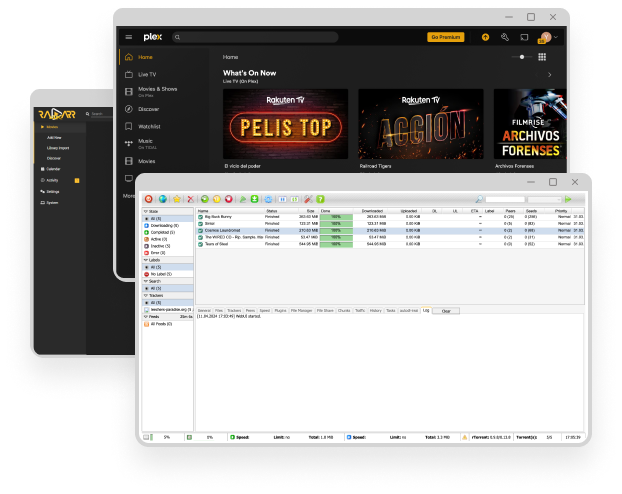This screenshot has width=622, height=494.
Task: Open Discover in the Plex sidebar
Action: [x=128, y=108]
